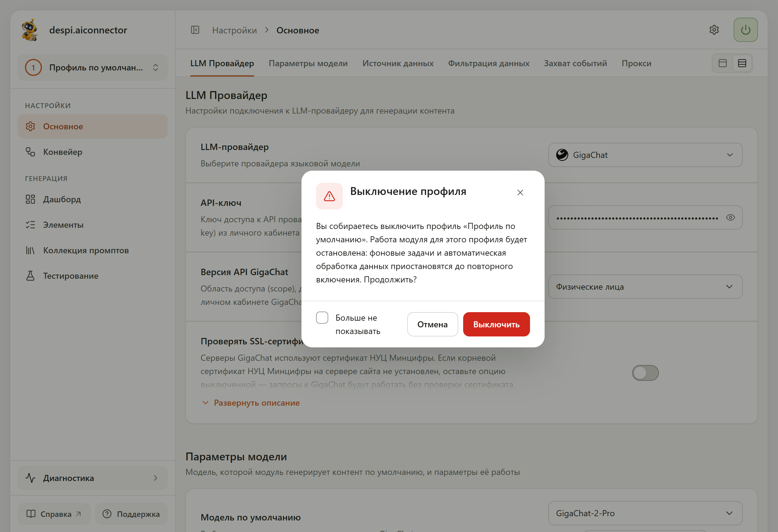Click the despi.aiconnector robot logo

30,30
